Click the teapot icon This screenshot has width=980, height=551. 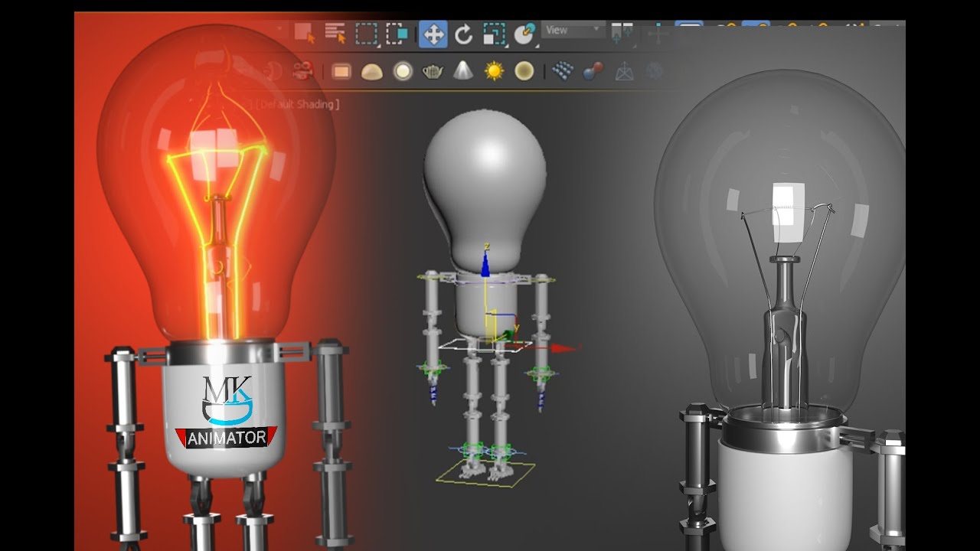(x=433, y=72)
